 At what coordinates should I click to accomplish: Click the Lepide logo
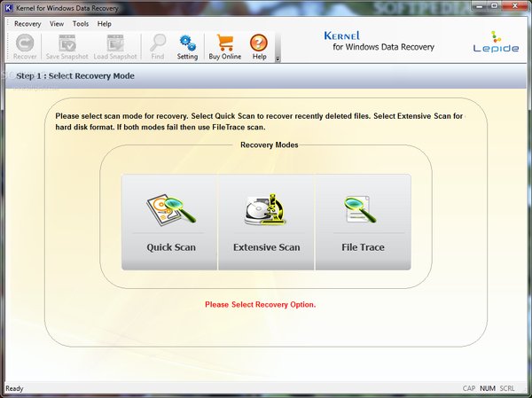click(x=496, y=42)
